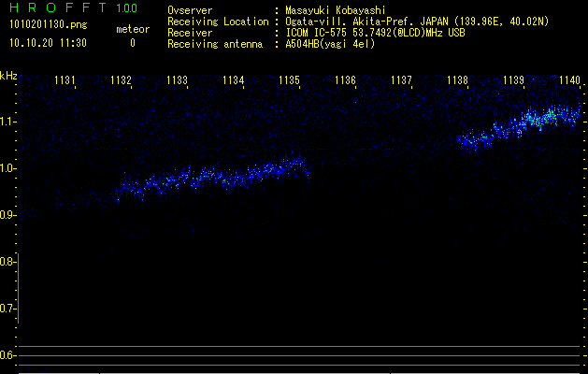The width and height of the screenshot is (588, 374).
Task: Click the blue signal trace near 1134
Action: [234, 176]
